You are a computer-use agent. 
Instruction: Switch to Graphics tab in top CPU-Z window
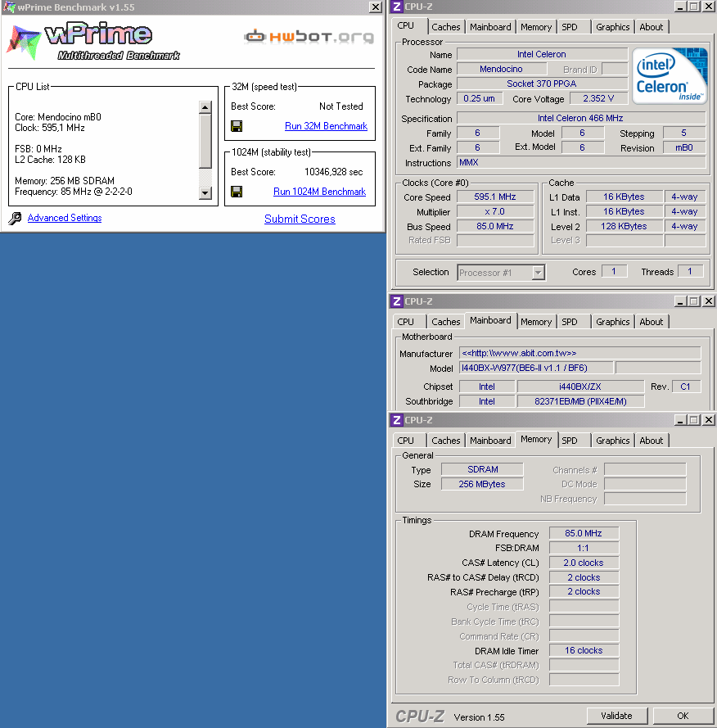pos(612,27)
